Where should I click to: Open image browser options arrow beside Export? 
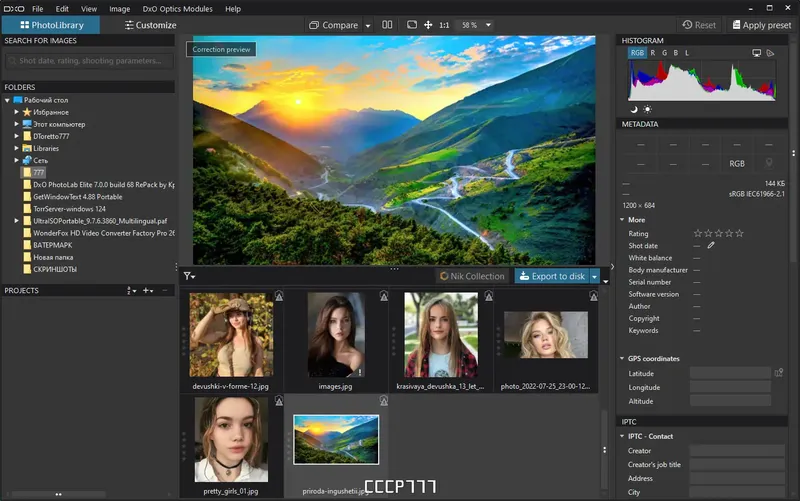click(x=606, y=282)
